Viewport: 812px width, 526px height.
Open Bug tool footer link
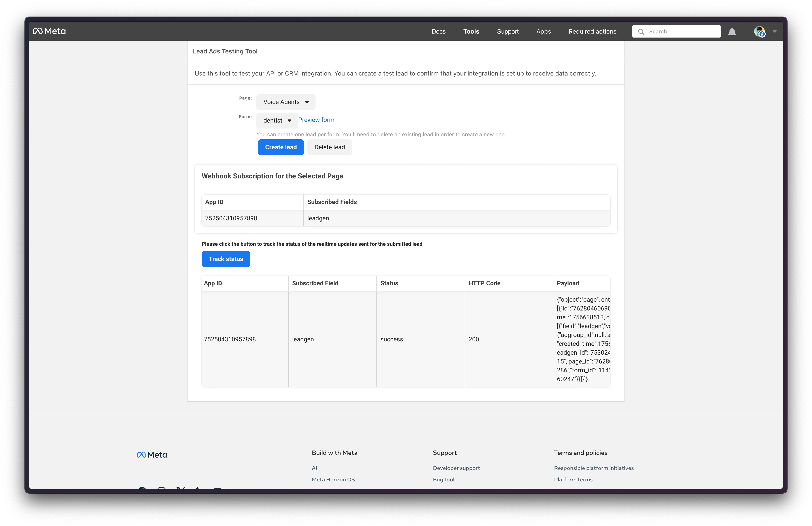point(444,480)
